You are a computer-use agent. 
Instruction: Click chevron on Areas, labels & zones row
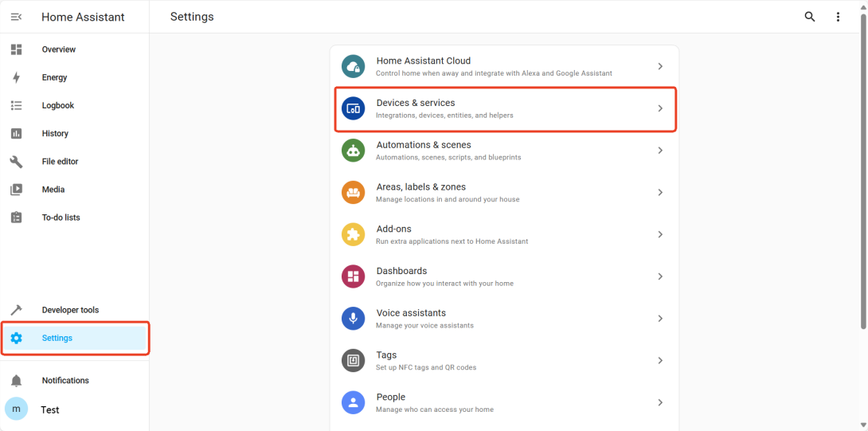(660, 192)
